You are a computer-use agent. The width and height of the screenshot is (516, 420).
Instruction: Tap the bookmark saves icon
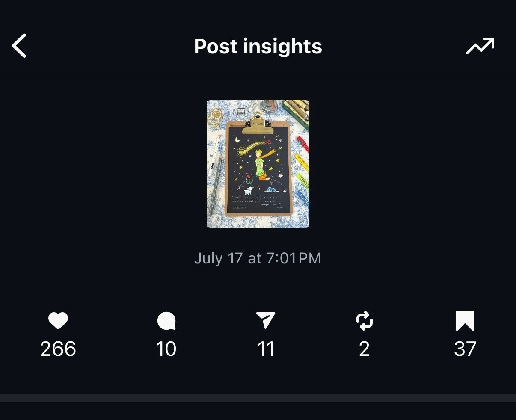point(465,320)
